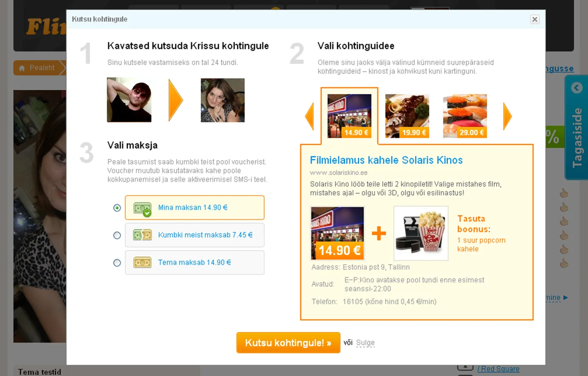Click the 'Telefon: 16105' phone line
Screen dimensions: 588x376
click(x=374, y=302)
